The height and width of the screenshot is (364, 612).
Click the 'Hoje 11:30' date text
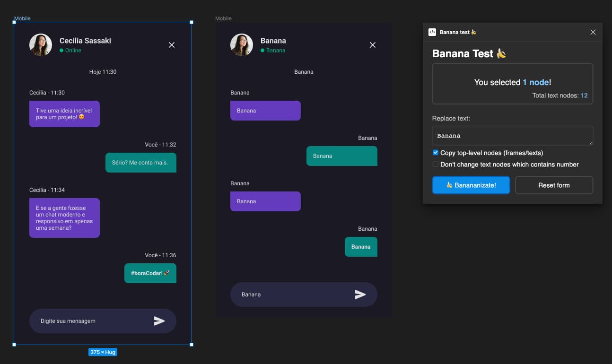click(x=103, y=72)
